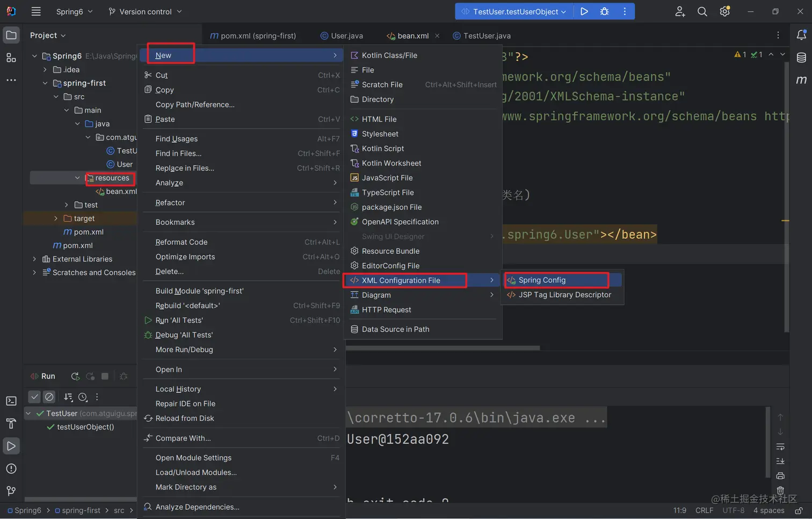Image resolution: width=812 pixels, height=519 pixels.
Task: Choose Spring Config in submenu
Action: point(562,280)
